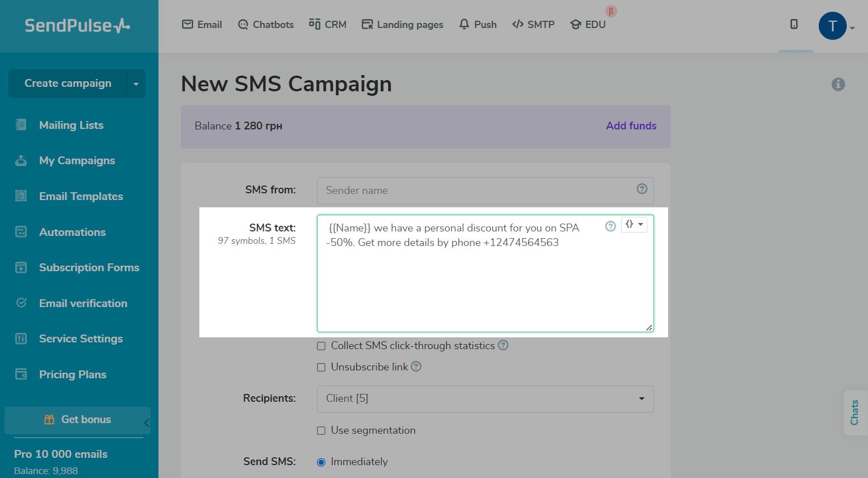This screenshot has height=478, width=868.
Task: Click the page info icon
Action: click(x=838, y=84)
